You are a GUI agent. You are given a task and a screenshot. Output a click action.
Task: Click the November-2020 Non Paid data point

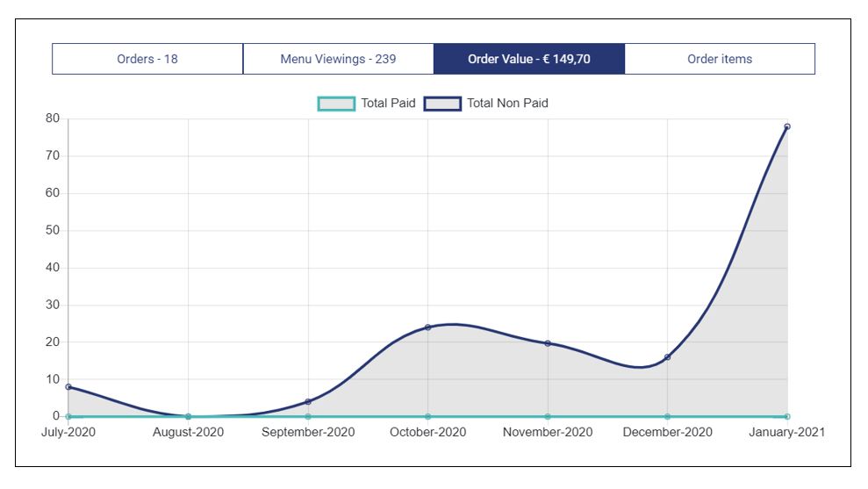[548, 343]
